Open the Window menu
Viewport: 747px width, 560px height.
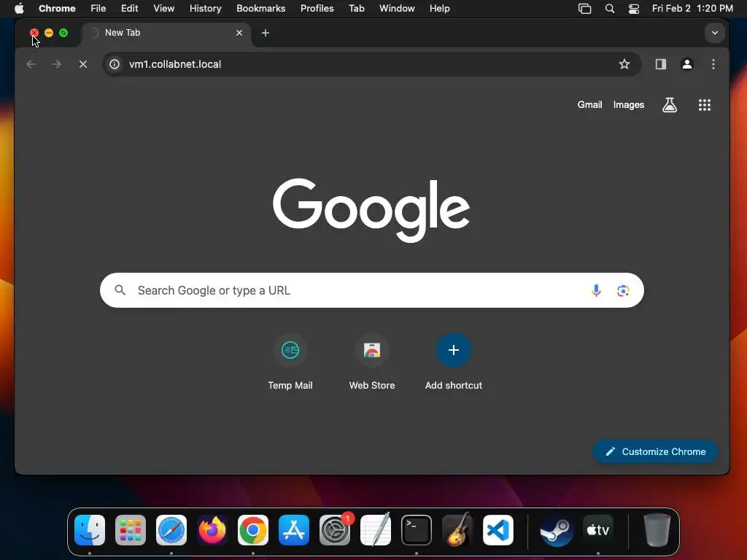(x=397, y=9)
